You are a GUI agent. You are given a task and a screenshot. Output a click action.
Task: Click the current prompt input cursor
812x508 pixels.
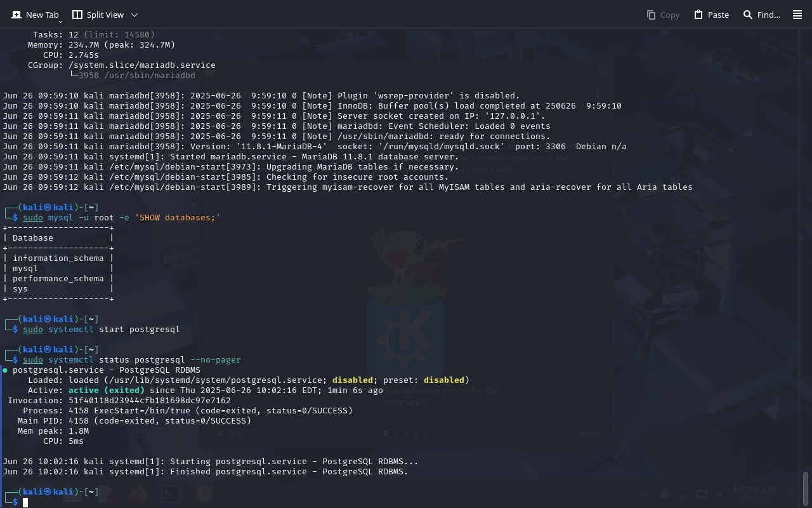pyautogui.click(x=26, y=502)
